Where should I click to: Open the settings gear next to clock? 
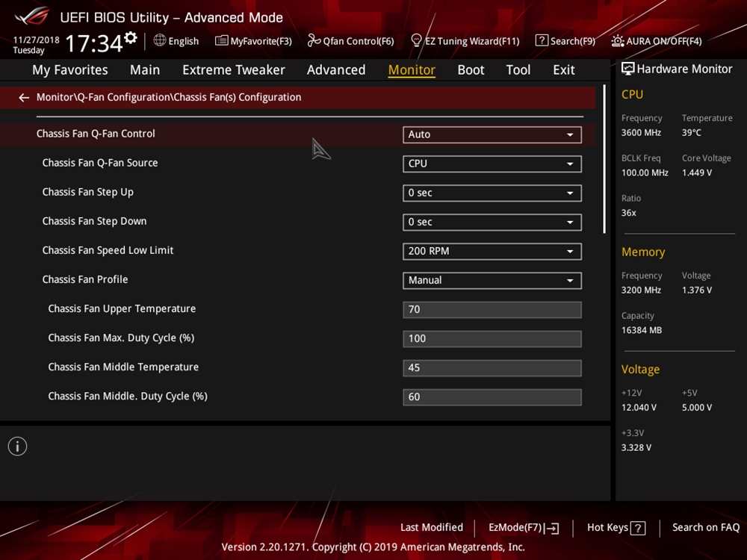(131, 38)
